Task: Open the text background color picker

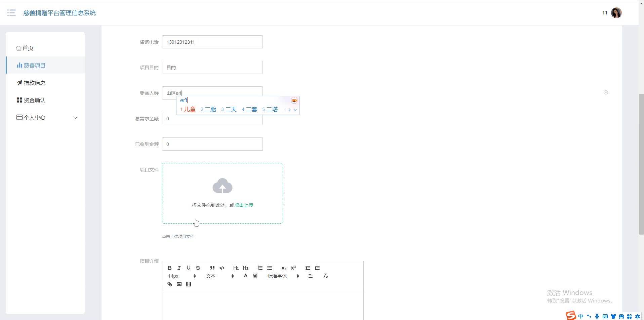Action: coord(255,276)
